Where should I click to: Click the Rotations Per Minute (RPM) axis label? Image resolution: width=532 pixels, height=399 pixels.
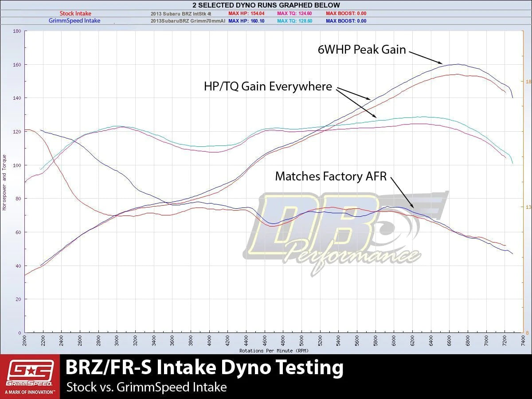coord(268,350)
